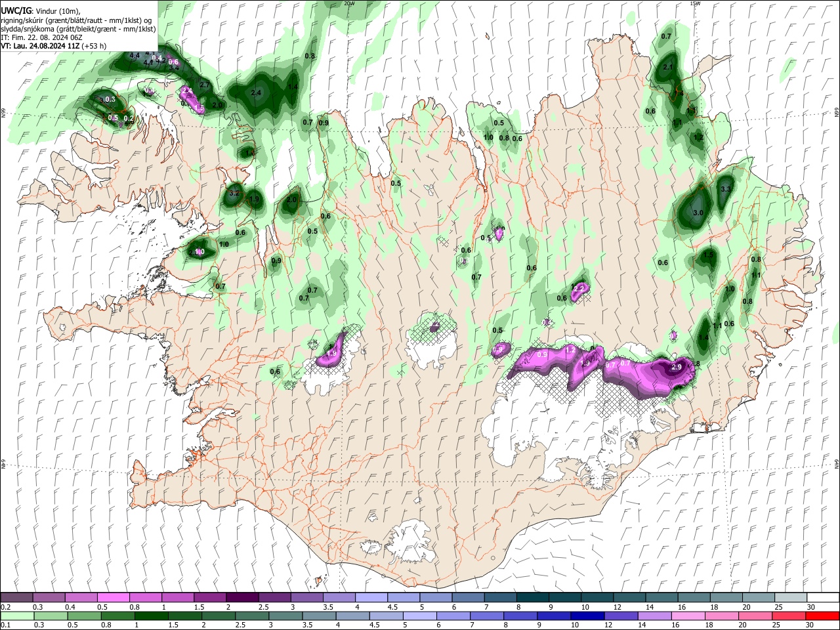Click the '15W' longitude label
The image size is (840, 630).
(x=696, y=3)
